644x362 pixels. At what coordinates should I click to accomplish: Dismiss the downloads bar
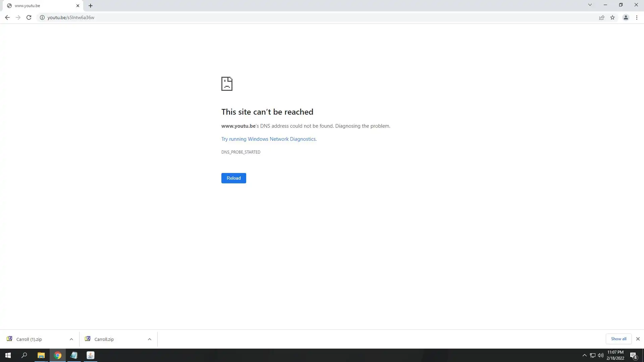[x=638, y=339]
